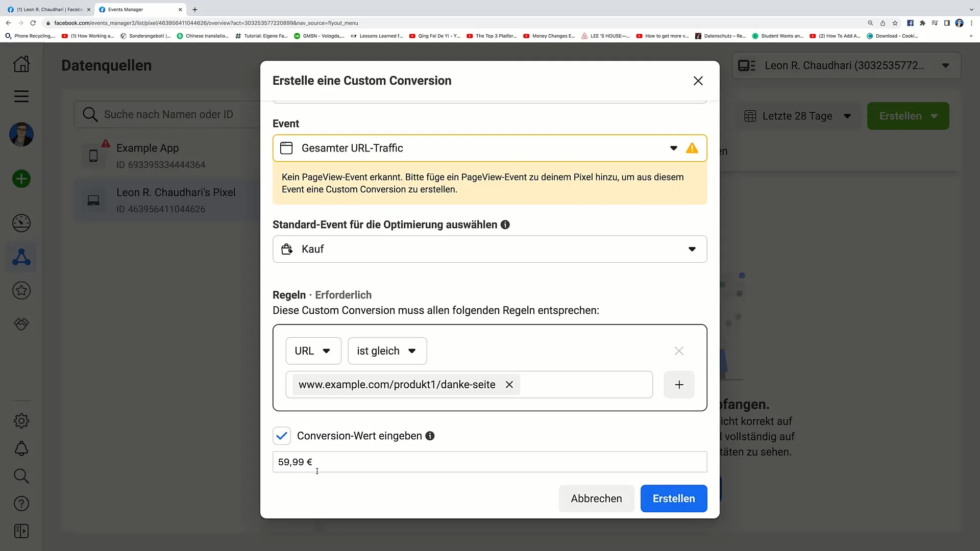Bookmark this page with star icon

[895, 23]
